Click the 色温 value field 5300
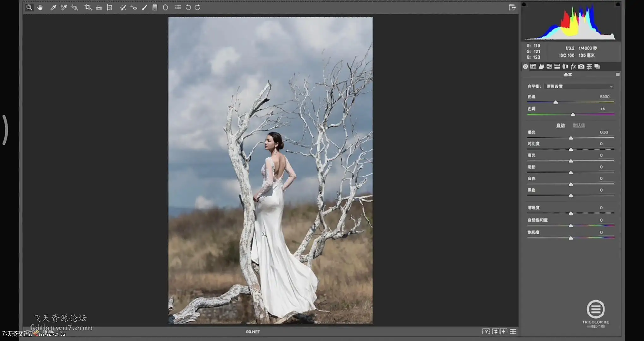 [x=605, y=97]
